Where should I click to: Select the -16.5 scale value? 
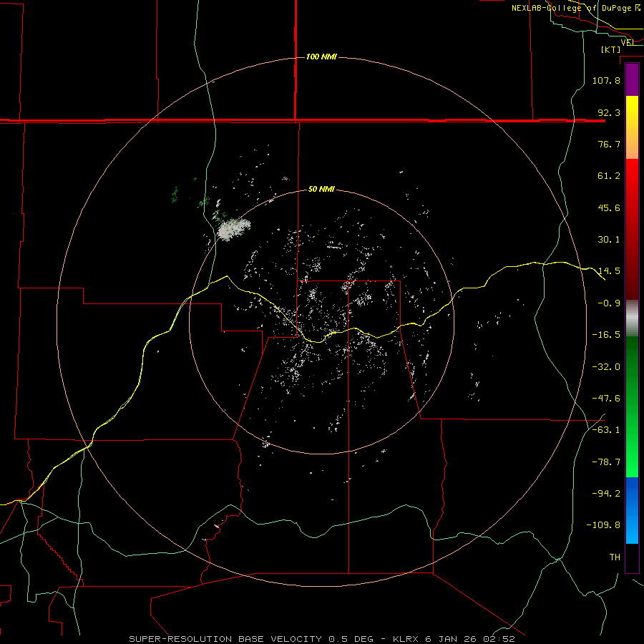(606, 335)
